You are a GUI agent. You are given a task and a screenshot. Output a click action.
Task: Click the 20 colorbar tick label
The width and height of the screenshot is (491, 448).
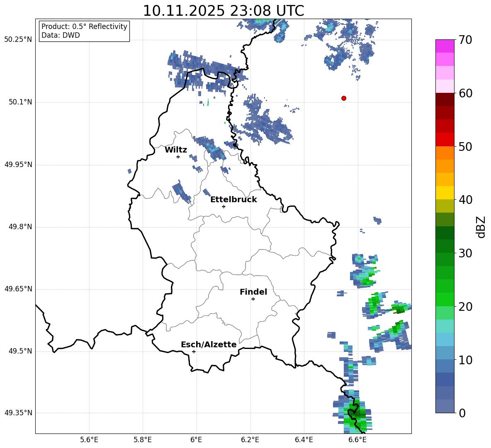tap(465, 307)
